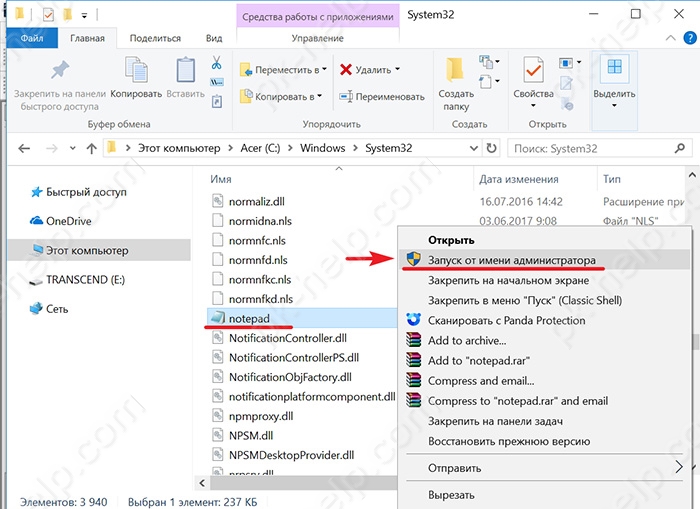This screenshot has height=509, width=700.
Task: Click the Paste shortcut icon in the clipboard group
Action: [x=217, y=101]
